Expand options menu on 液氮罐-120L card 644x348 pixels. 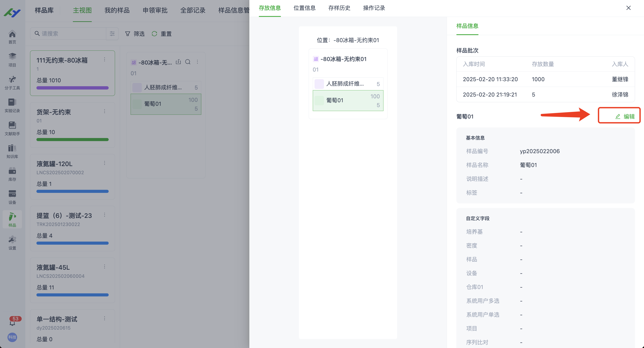coord(104,163)
